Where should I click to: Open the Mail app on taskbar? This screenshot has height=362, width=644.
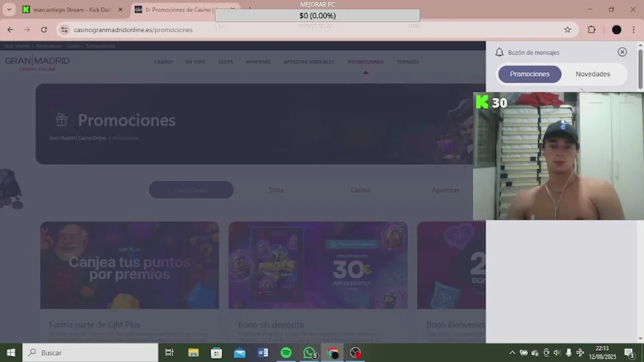click(x=239, y=353)
